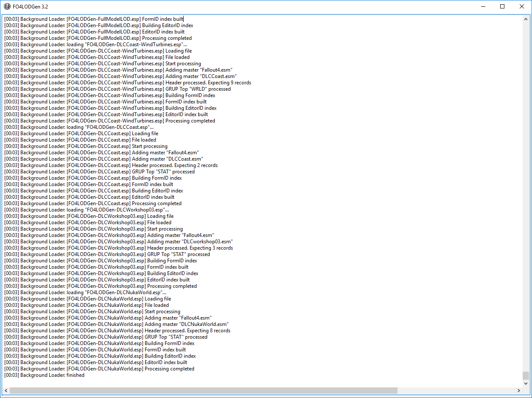
Task: Click line loading "FO4LODGen-DLCCoast-WindTurbines.esp"
Action: point(95,45)
